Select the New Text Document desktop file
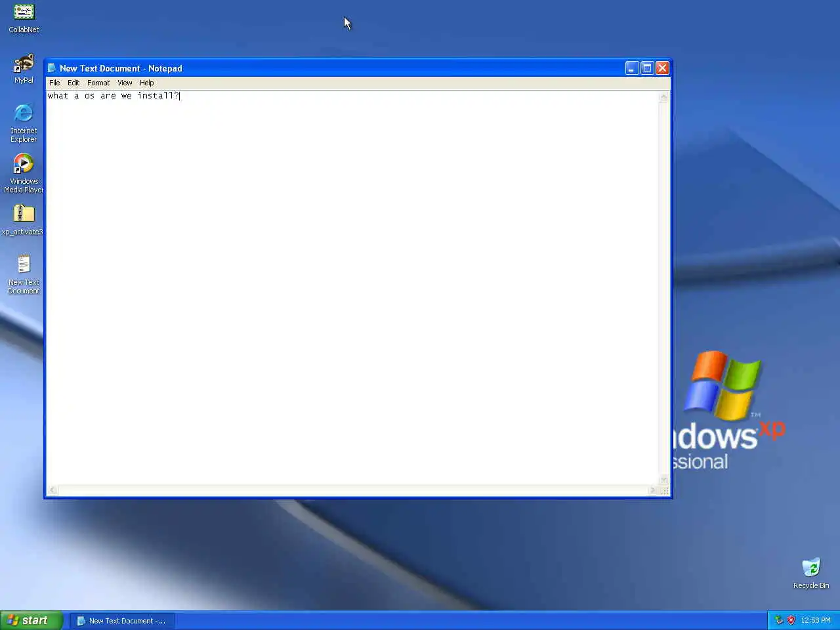Image resolution: width=840 pixels, height=630 pixels. coord(24,274)
